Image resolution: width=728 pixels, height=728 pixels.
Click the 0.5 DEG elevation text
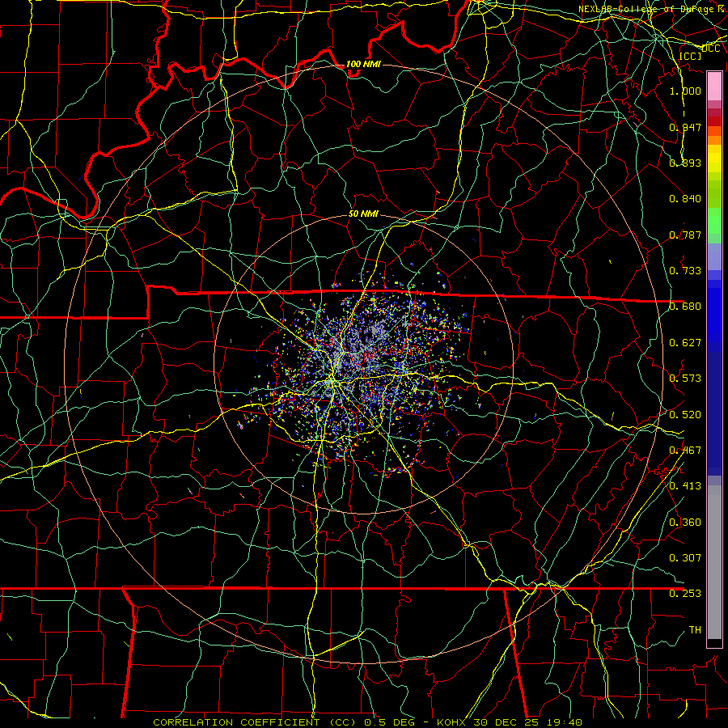point(389,722)
